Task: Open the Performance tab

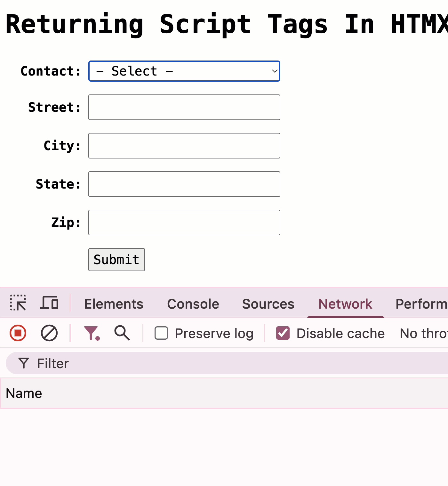Action: [421, 304]
